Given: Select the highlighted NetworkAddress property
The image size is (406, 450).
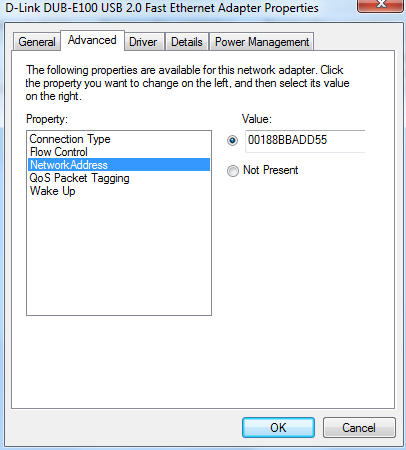Looking at the screenshot, I should pos(119,165).
